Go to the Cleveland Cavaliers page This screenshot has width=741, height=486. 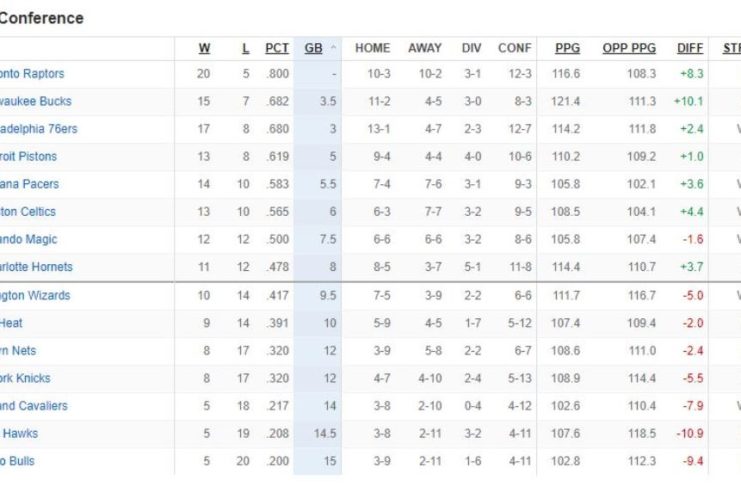[34, 406]
